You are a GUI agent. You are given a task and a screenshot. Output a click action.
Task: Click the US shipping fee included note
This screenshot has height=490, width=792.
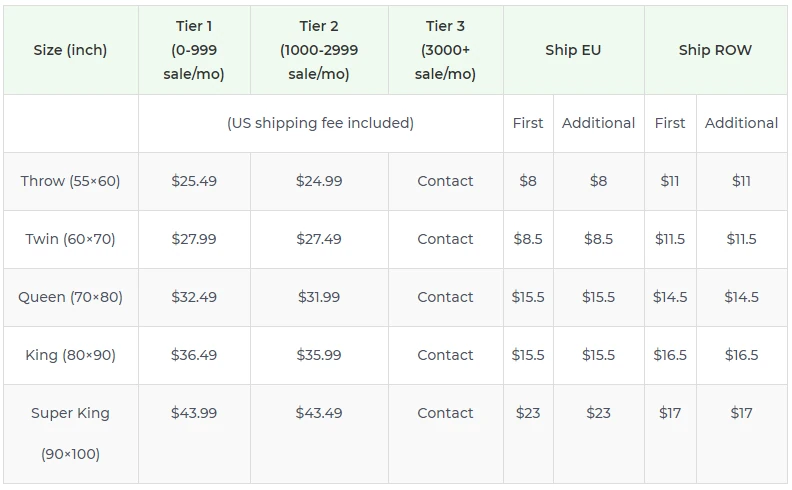coord(320,123)
